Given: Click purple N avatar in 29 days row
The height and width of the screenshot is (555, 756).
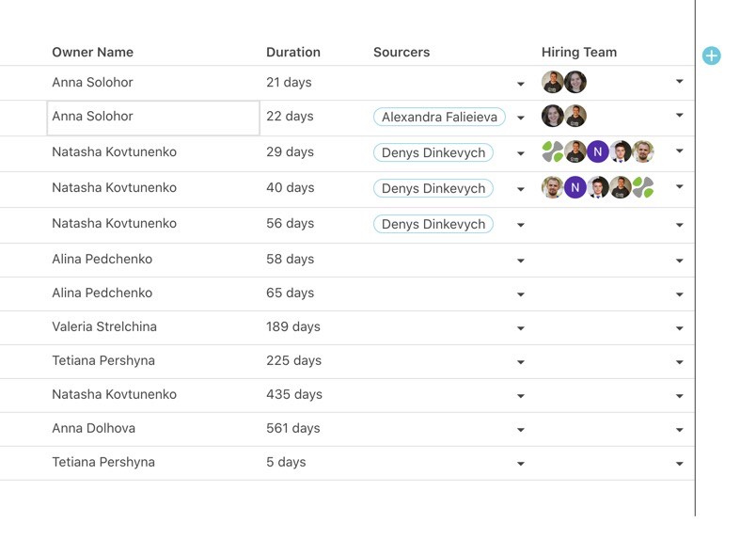Looking at the screenshot, I should click(598, 151).
